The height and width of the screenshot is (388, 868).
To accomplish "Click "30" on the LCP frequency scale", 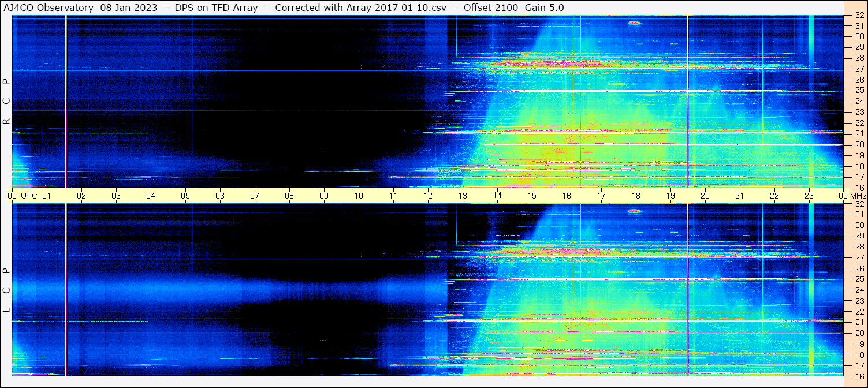I will pos(859,225).
